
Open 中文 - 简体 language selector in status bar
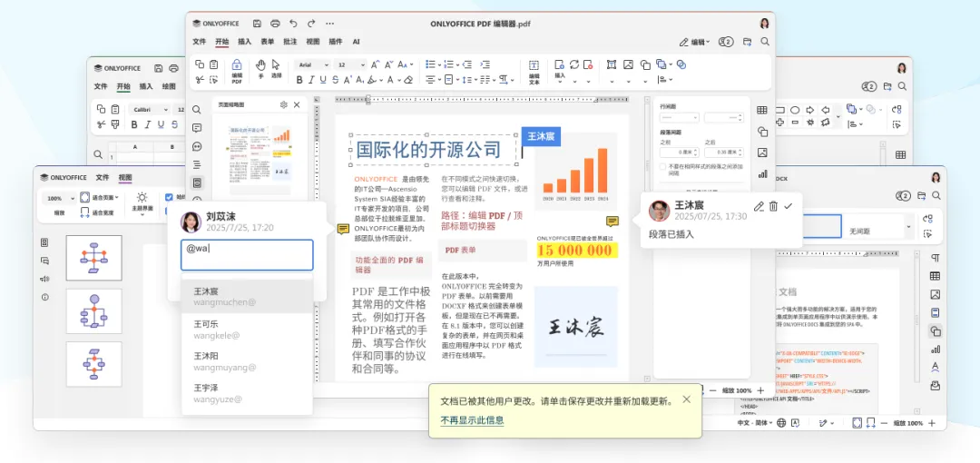[754, 423]
